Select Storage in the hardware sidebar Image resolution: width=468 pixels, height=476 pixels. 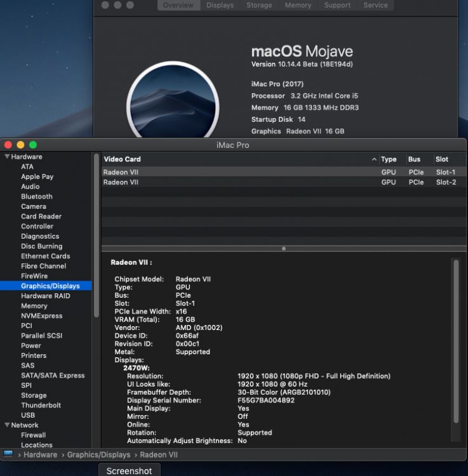34,395
